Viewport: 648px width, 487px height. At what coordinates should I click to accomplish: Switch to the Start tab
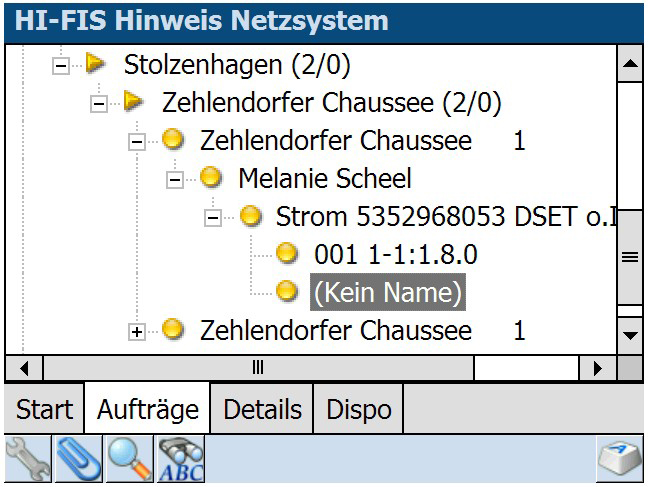(x=44, y=409)
